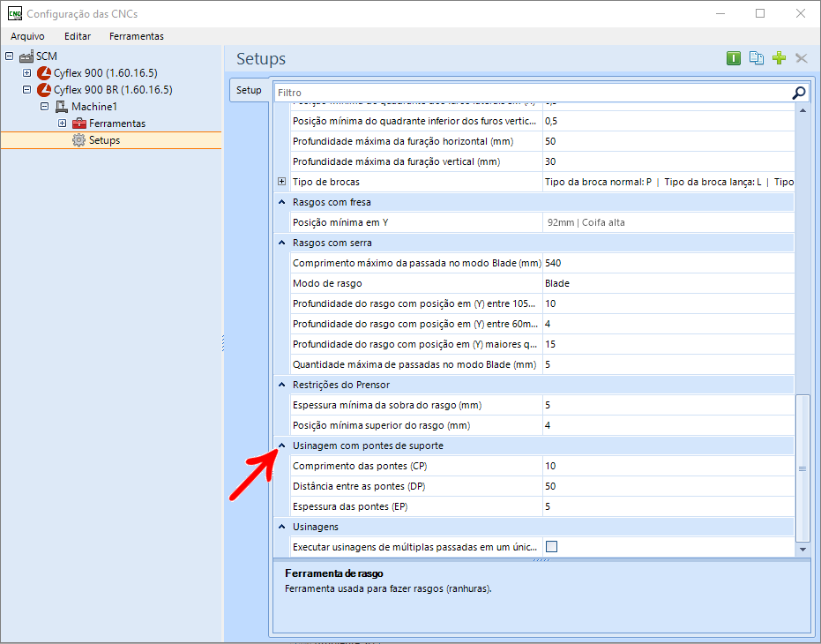Open the Ferramentas menu in the menu bar
Screen dimensions: 821x644
coord(136,36)
